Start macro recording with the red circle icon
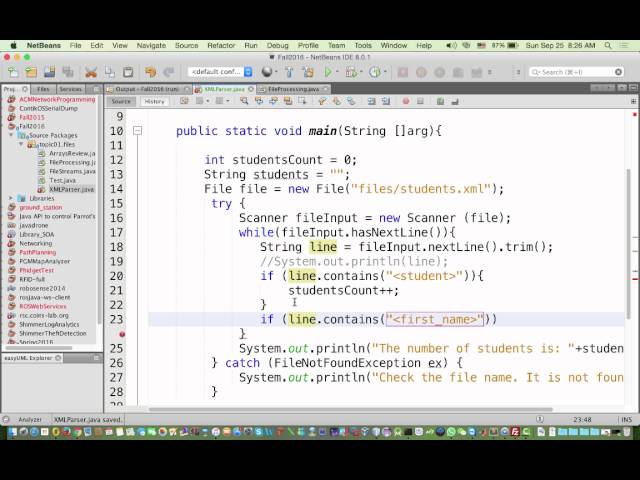Viewport: 640px width, 480px height. click(406, 101)
